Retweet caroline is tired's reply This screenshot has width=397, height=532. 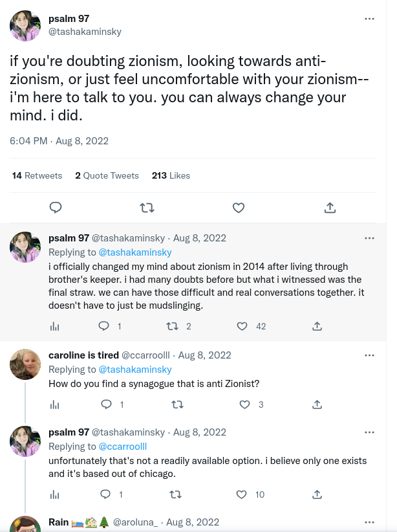pyautogui.click(x=177, y=405)
